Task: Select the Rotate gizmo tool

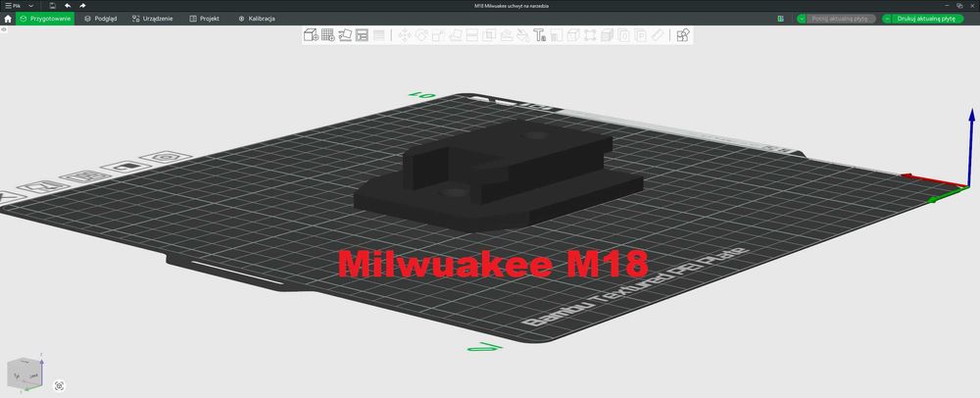Action: [421, 35]
